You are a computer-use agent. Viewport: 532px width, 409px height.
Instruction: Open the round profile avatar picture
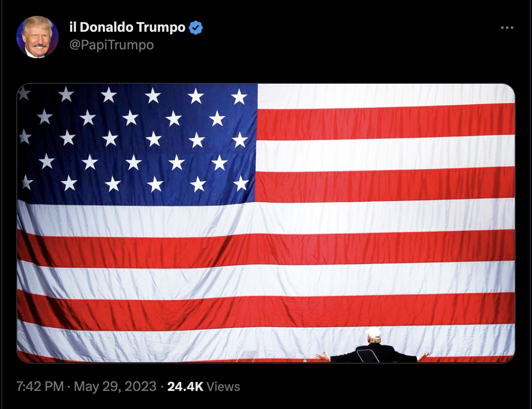coord(37,37)
